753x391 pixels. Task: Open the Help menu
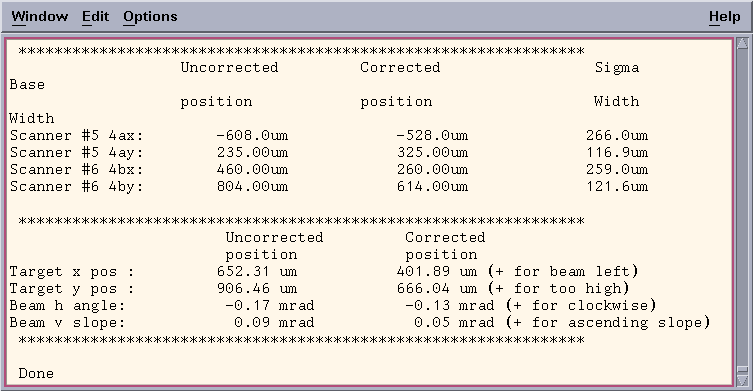725,16
